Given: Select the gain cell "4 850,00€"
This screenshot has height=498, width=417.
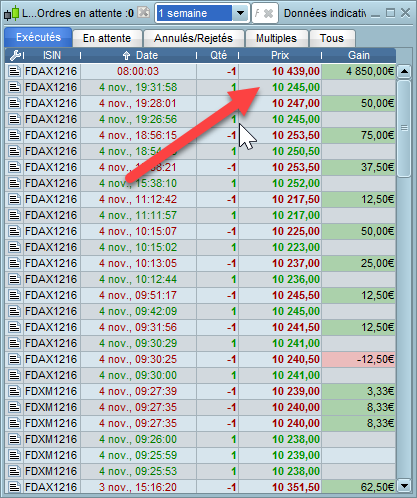Looking at the screenshot, I should [x=359, y=71].
